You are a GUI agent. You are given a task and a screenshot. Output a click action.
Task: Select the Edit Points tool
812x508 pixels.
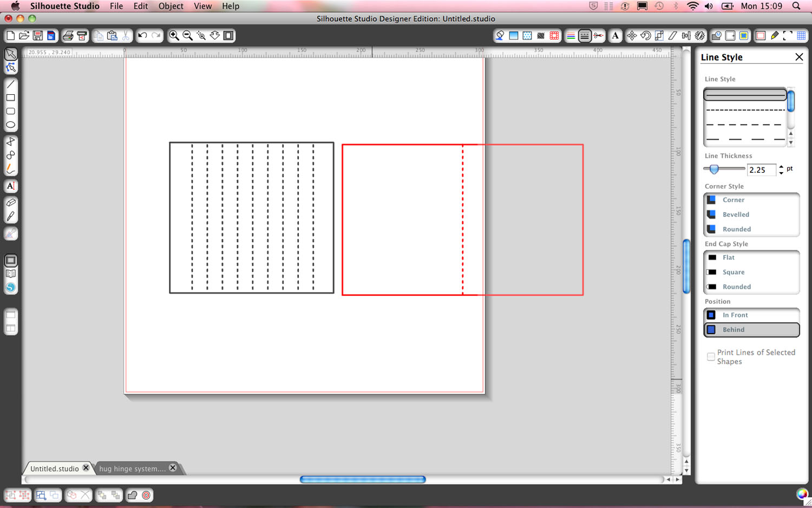pos(11,68)
